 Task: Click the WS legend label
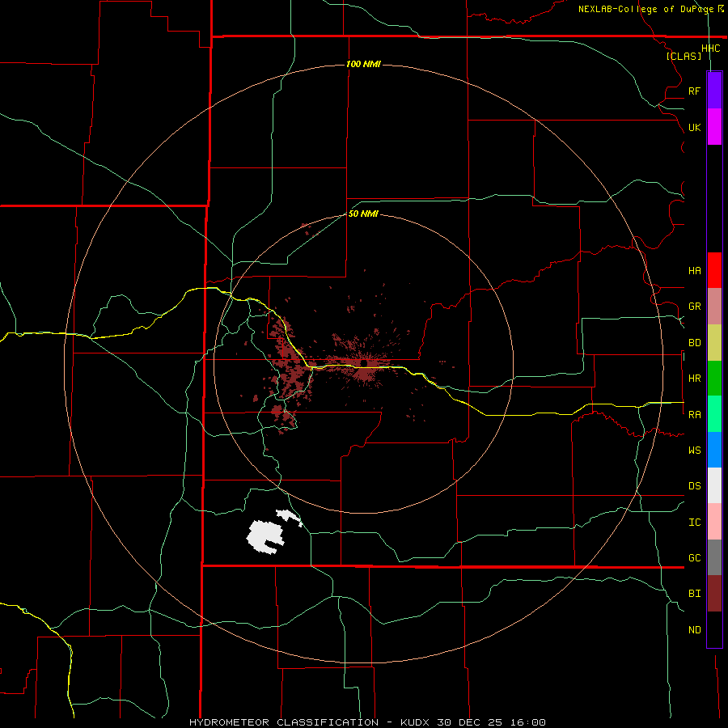(694, 450)
